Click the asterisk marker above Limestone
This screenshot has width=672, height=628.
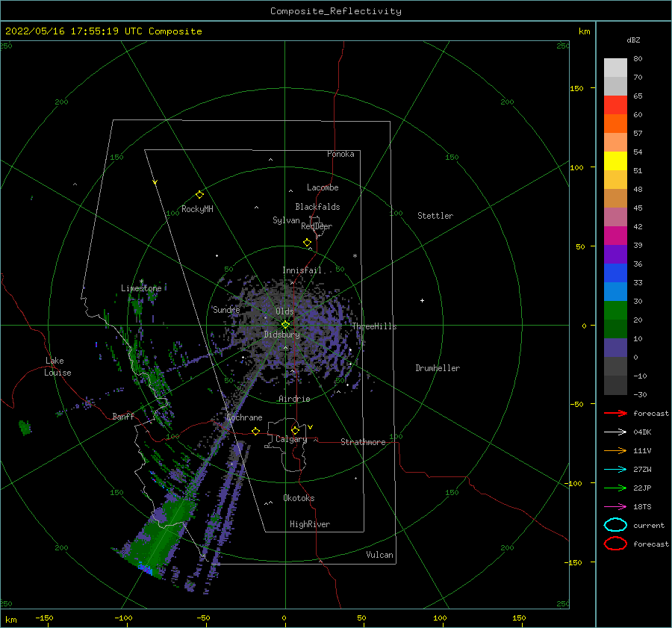tap(141, 282)
